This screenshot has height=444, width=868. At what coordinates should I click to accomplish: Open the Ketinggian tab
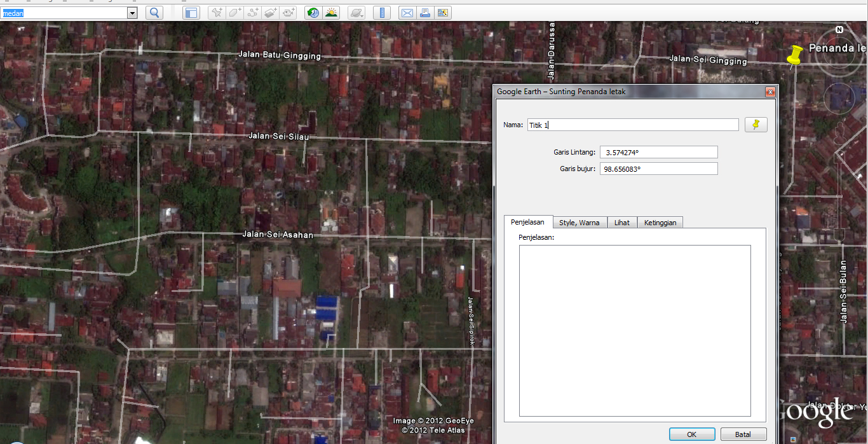pyautogui.click(x=660, y=222)
